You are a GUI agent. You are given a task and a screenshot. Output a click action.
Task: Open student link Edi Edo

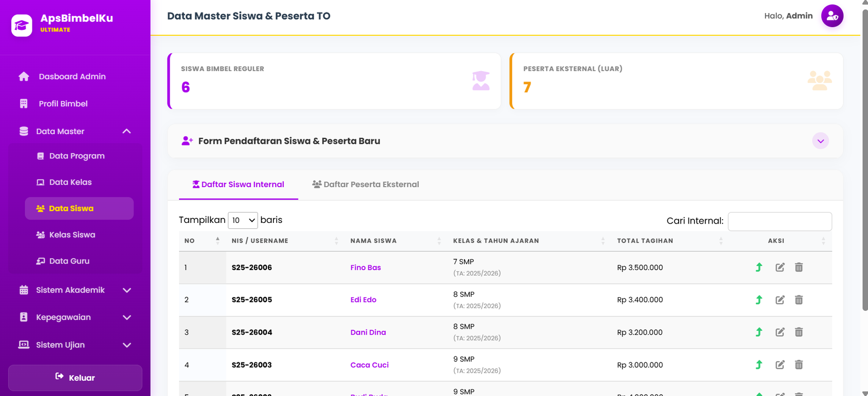tap(363, 299)
